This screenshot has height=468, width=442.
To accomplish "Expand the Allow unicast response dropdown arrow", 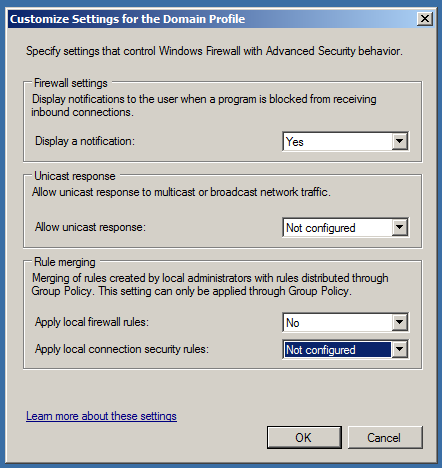I will 399,228.
